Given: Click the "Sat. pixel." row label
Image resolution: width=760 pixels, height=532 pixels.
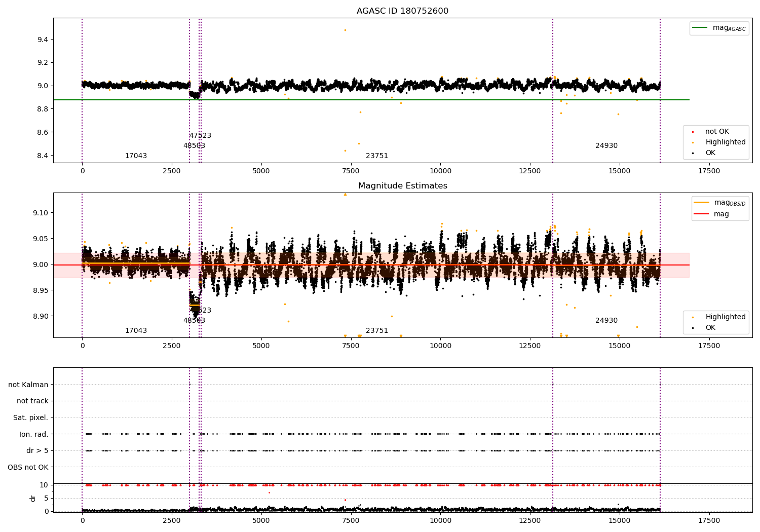Looking at the screenshot, I should point(31,417).
